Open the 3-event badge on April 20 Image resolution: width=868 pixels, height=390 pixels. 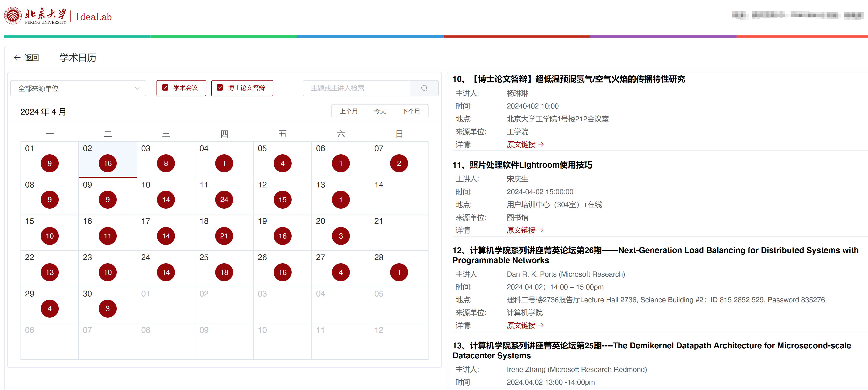[x=341, y=236]
